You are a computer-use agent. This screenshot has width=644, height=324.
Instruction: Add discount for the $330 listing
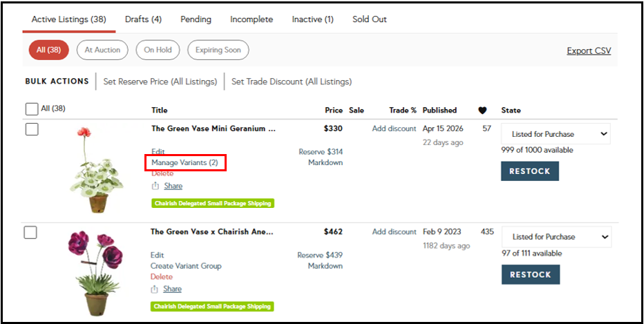pyautogui.click(x=395, y=128)
